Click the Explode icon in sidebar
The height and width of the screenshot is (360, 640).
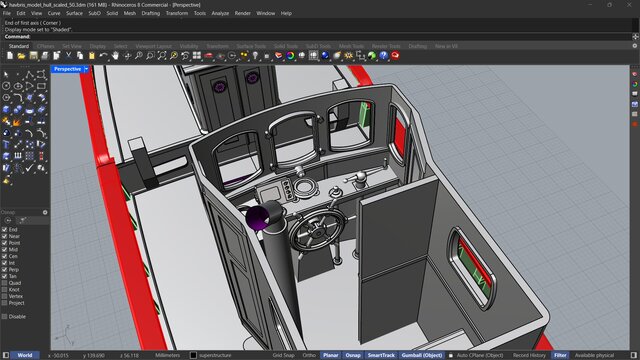(x=17, y=121)
